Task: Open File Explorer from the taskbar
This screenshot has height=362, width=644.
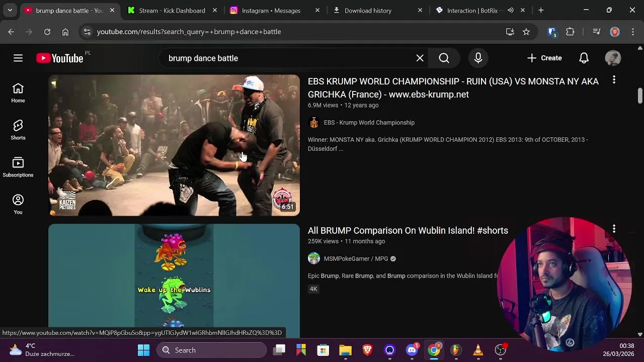Action: coord(345,350)
